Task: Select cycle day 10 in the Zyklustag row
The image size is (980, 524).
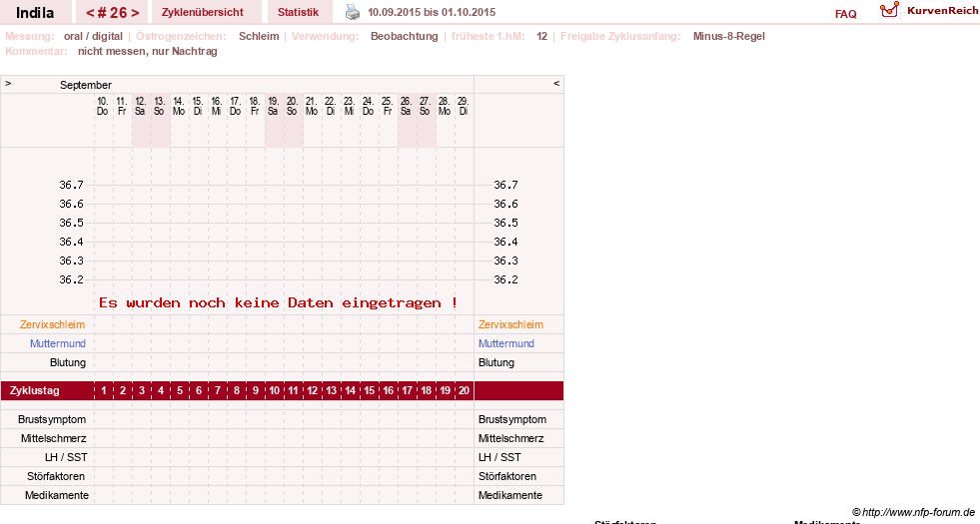Action: pyautogui.click(x=275, y=390)
